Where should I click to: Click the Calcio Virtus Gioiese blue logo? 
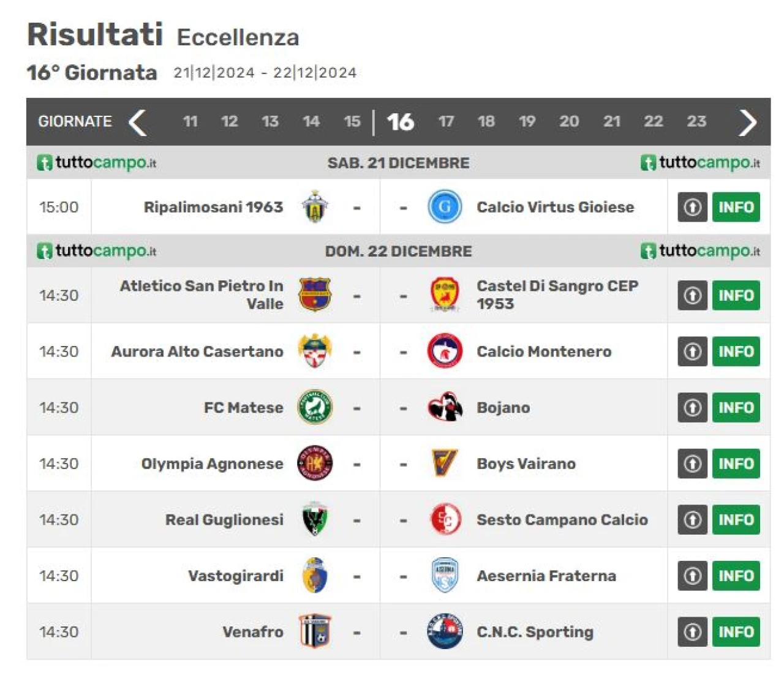[x=445, y=207]
